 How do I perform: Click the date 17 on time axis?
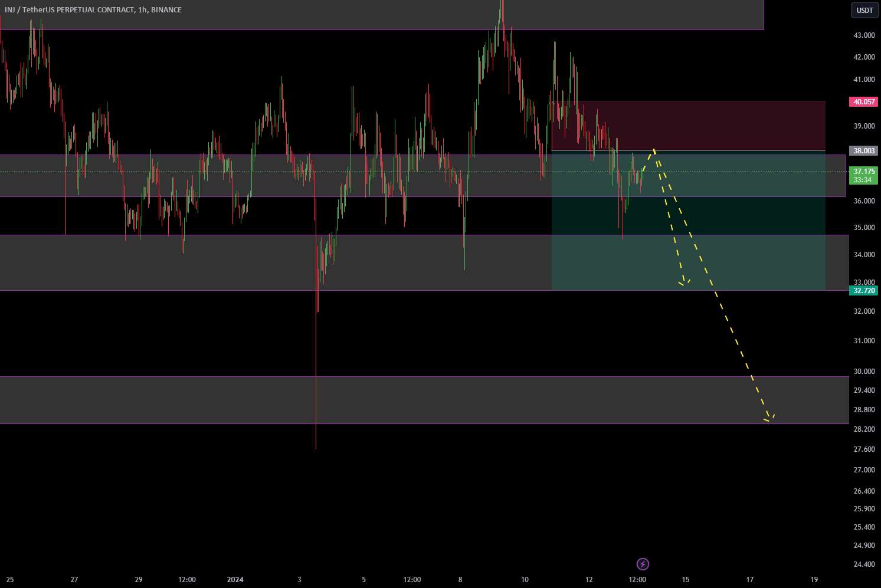(750, 580)
